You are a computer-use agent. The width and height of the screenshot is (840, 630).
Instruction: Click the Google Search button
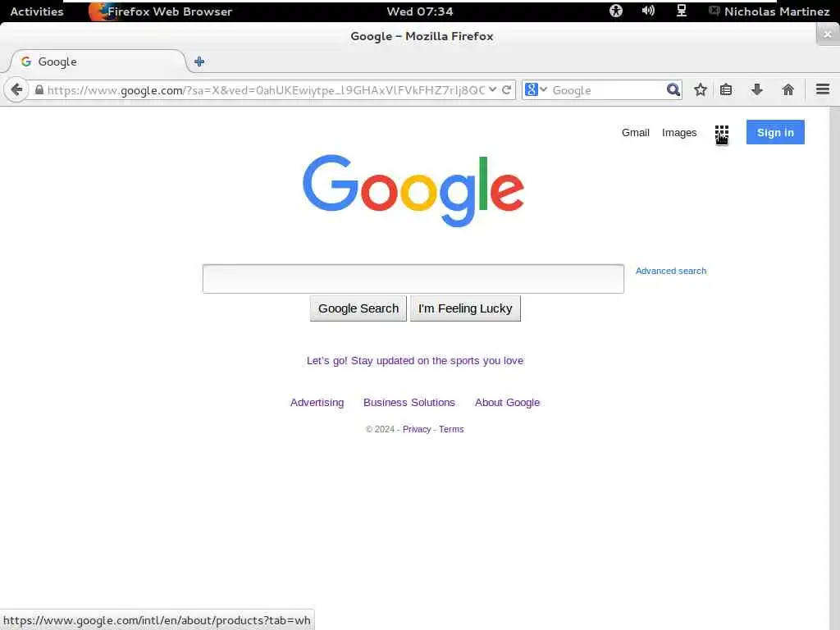pos(358,308)
